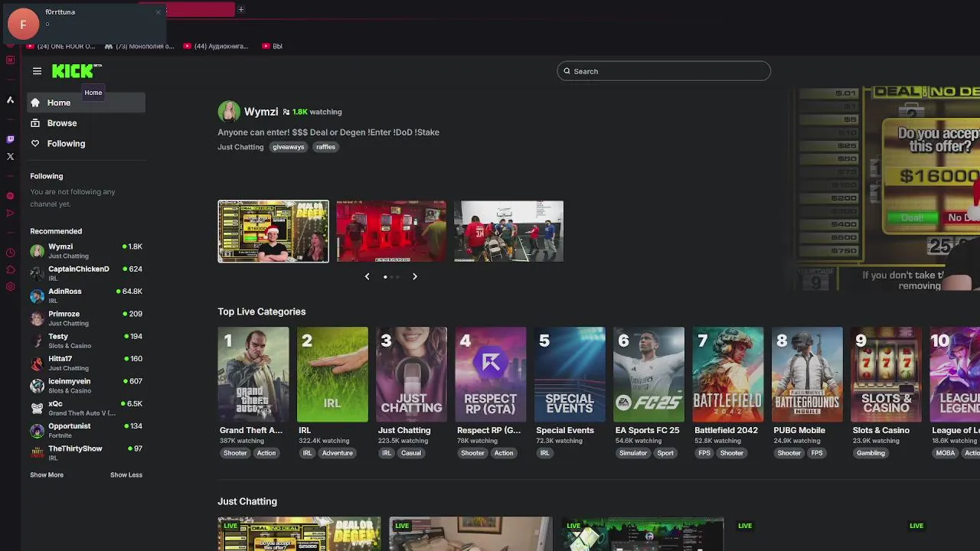Open IRL category card
Screen dimensions: 980x551
pos(332,375)
